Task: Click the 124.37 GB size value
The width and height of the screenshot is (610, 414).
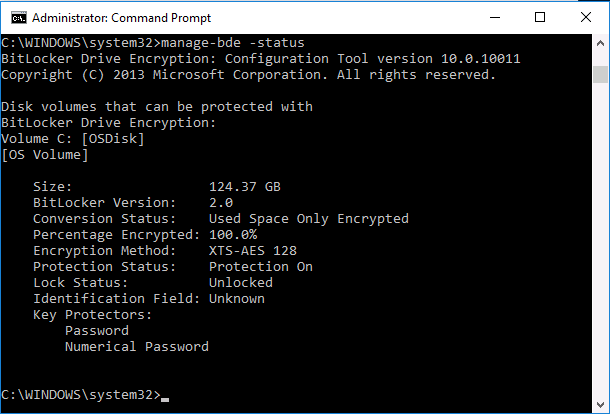Action: coord(245,186)
